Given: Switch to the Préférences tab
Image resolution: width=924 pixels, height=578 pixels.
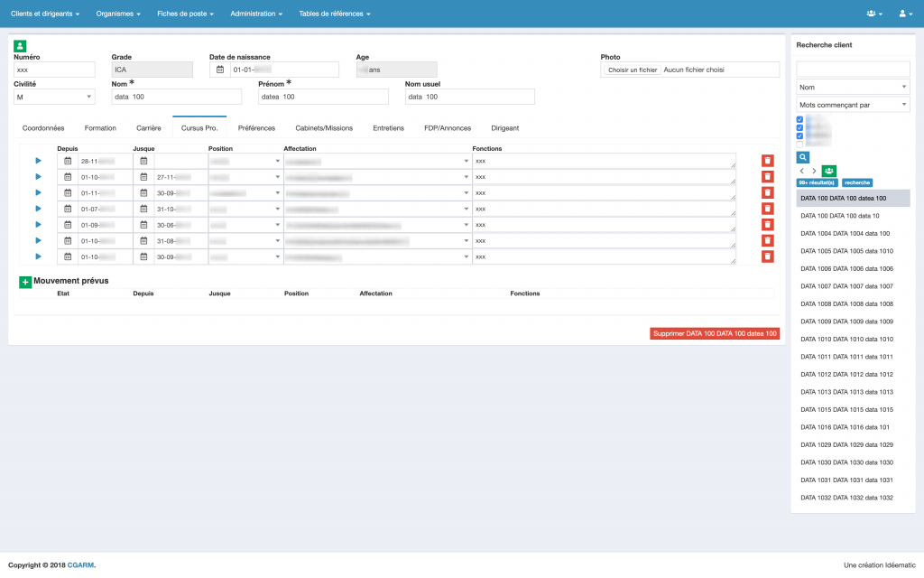Looking at the screenshot, I should click(256, 128).
